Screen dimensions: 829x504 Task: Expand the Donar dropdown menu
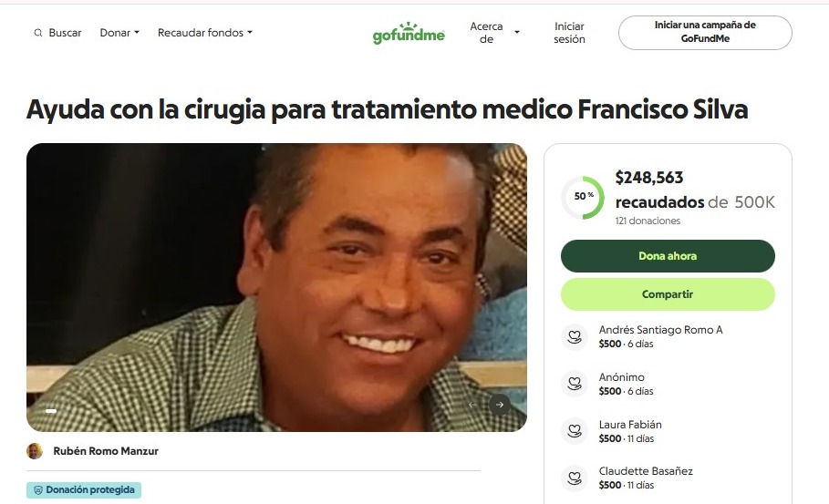click(119, 33)
